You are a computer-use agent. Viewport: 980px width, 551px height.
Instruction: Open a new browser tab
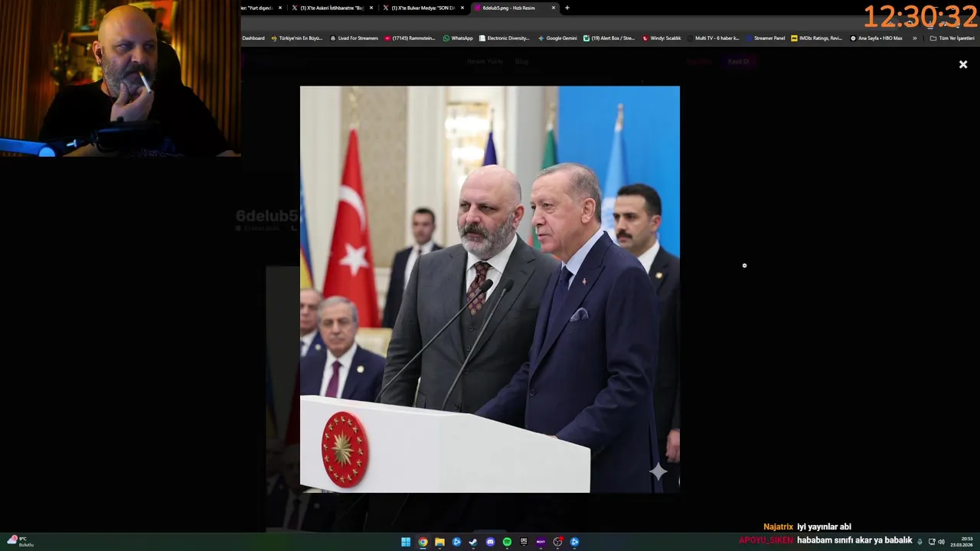point(567,8)
